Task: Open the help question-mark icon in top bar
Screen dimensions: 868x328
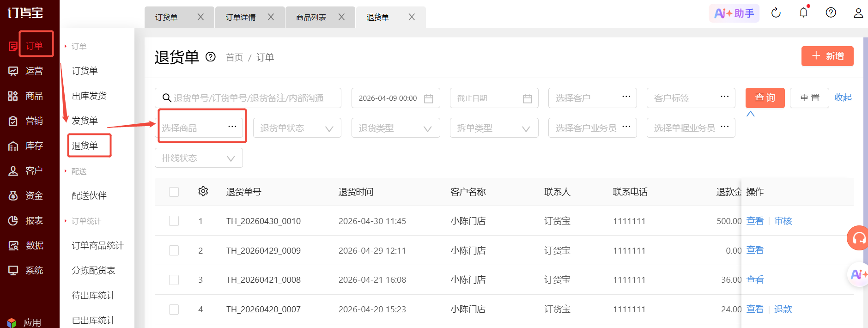Action: [831, 12]
